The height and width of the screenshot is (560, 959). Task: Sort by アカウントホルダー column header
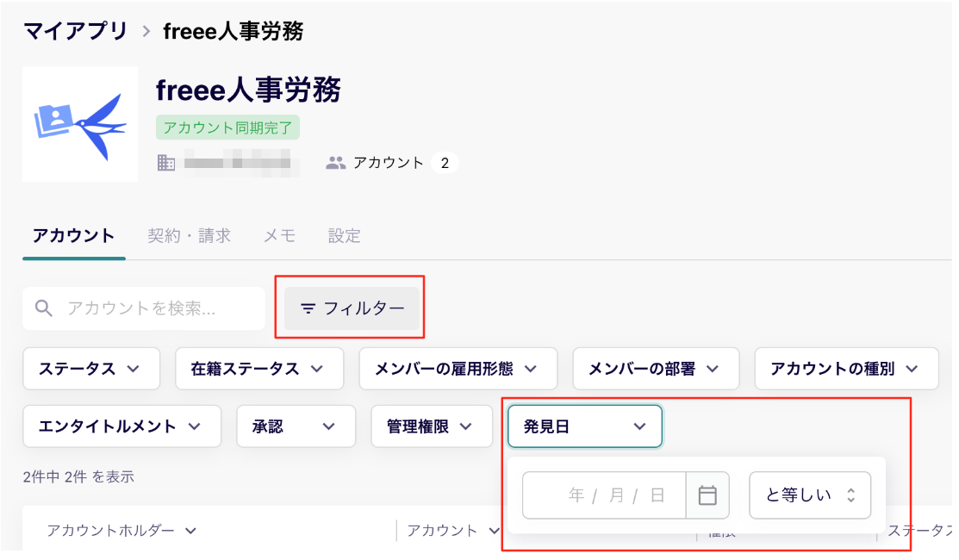coord(121,531)
